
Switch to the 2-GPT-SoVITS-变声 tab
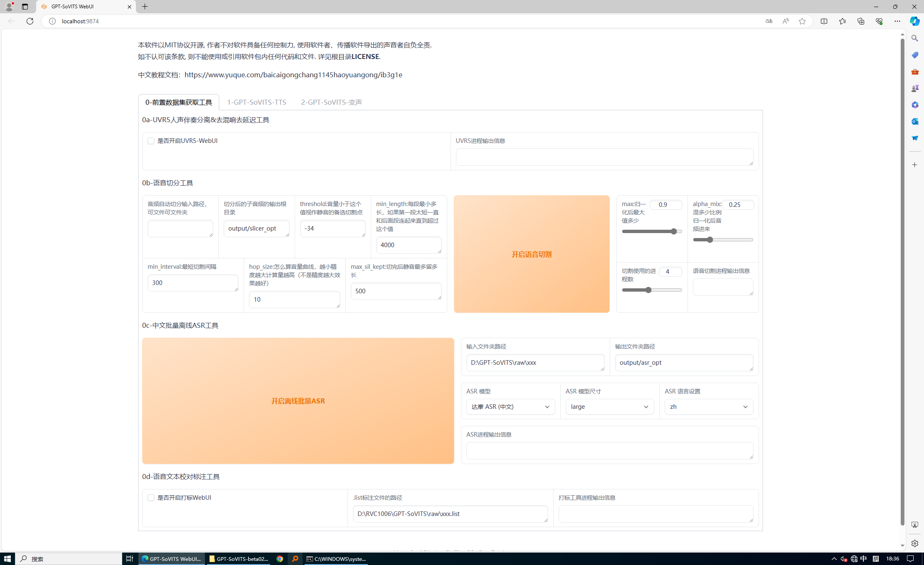tap(331, 102)
